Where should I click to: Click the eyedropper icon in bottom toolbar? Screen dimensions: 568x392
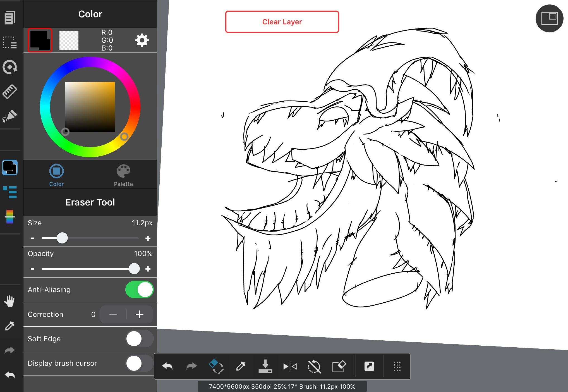click(x=241, y=366)
